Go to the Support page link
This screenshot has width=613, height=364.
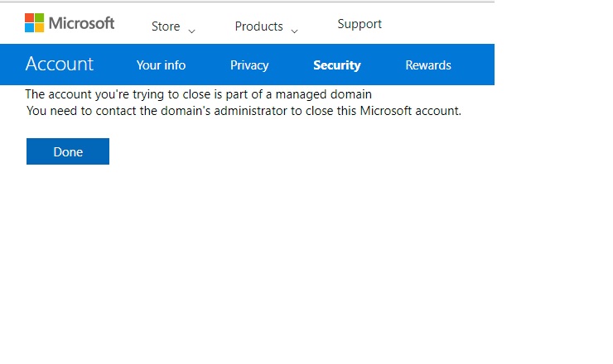tap(360, 24)
